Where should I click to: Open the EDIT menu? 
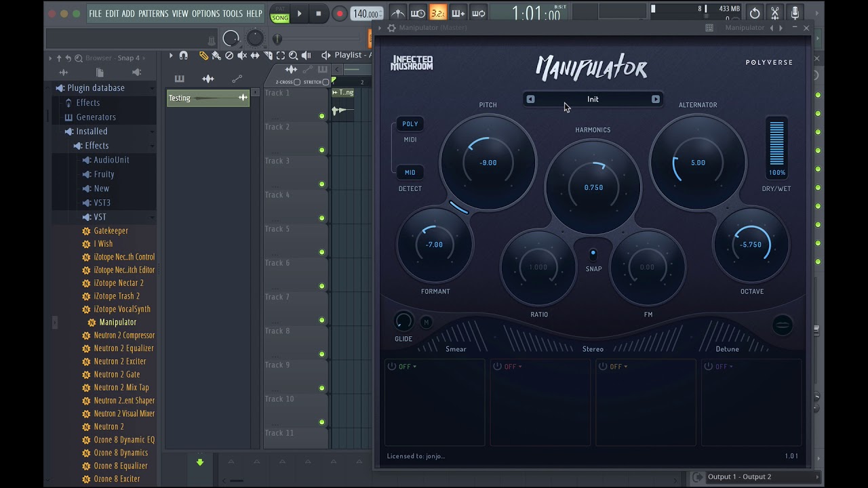[x=112, y=14]
